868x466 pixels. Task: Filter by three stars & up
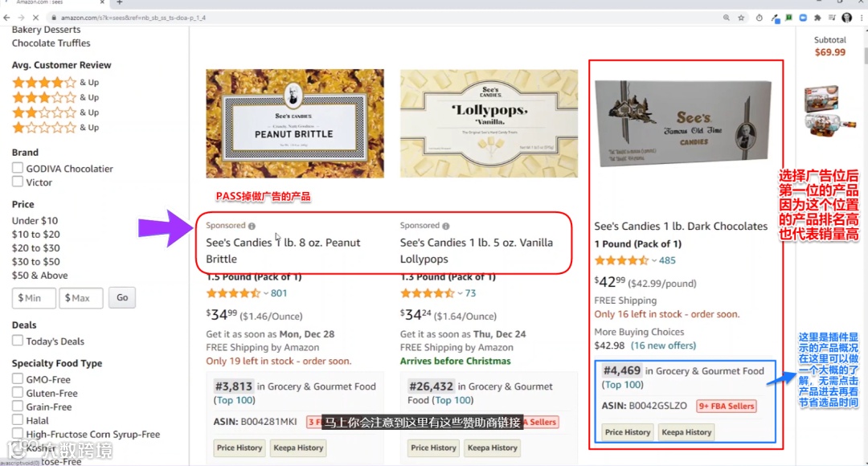coord(55,97)
